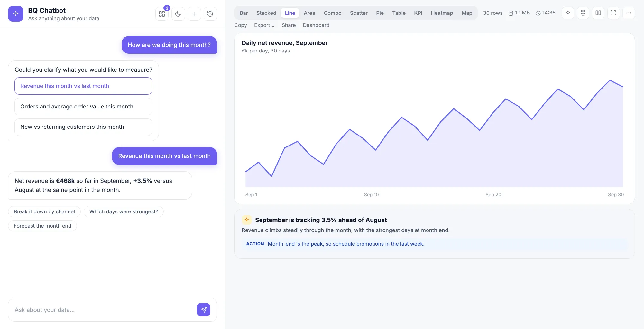The image size is (644, 329).
Task: Start a new chat with plus icon
Action: [194, 14]
